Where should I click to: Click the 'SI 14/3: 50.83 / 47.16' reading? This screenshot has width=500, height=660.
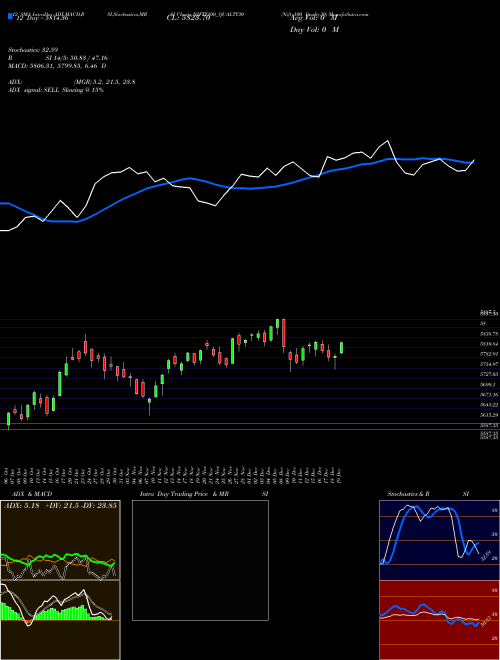pyautogui.click(x=77, y=58)
